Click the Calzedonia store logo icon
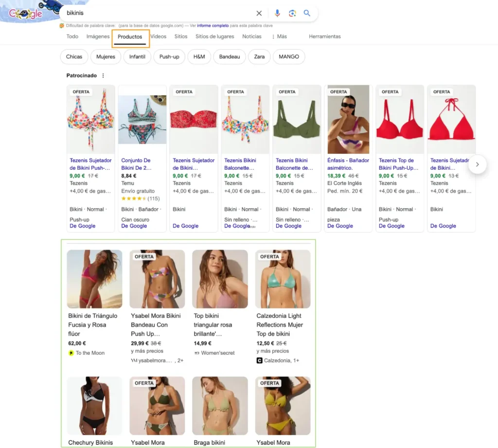Screen dimensions: 498x448 pos(260,360)
